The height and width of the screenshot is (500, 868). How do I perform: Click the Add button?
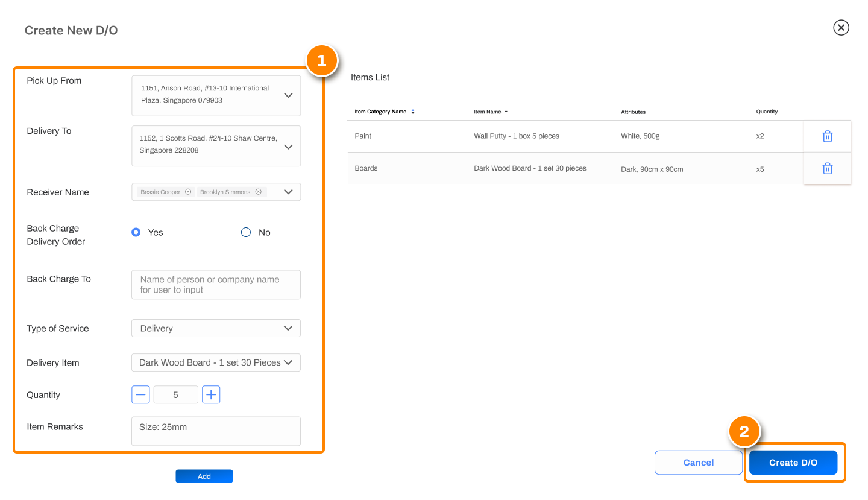204,476
